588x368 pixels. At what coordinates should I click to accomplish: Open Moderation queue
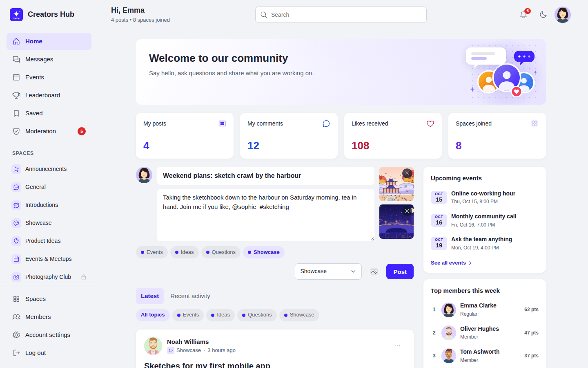coord(49,131)
